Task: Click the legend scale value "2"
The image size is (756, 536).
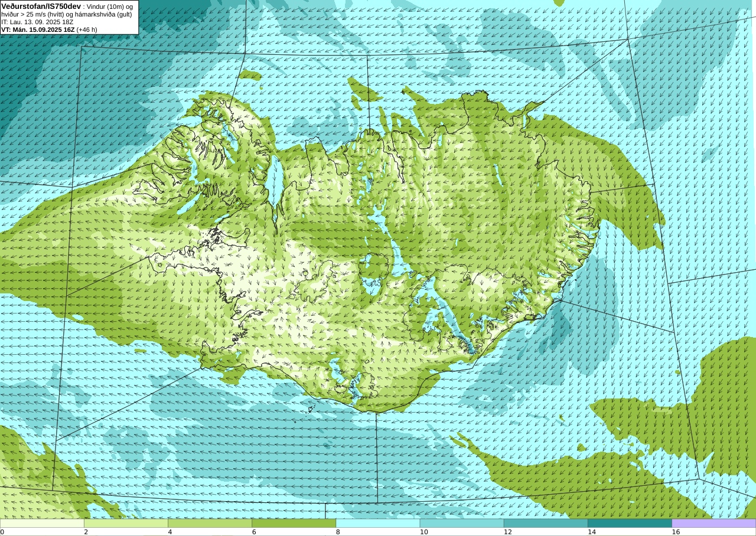Action: (86, 532)
